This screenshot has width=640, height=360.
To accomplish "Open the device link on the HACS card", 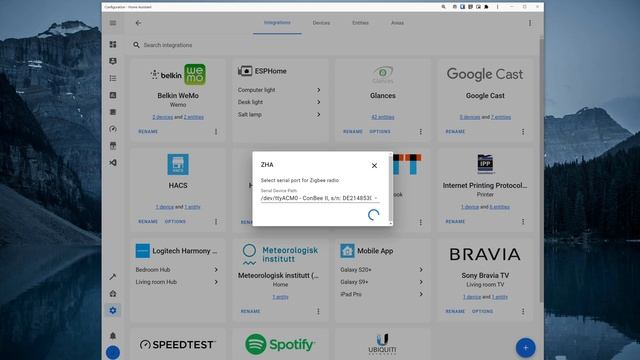I will [x=164, y=207].
